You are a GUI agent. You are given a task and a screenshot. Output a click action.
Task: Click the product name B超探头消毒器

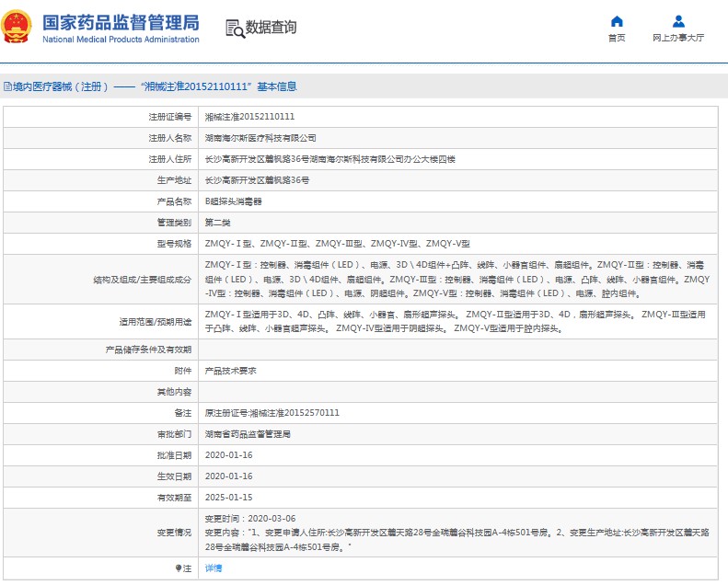coord(234,201)
